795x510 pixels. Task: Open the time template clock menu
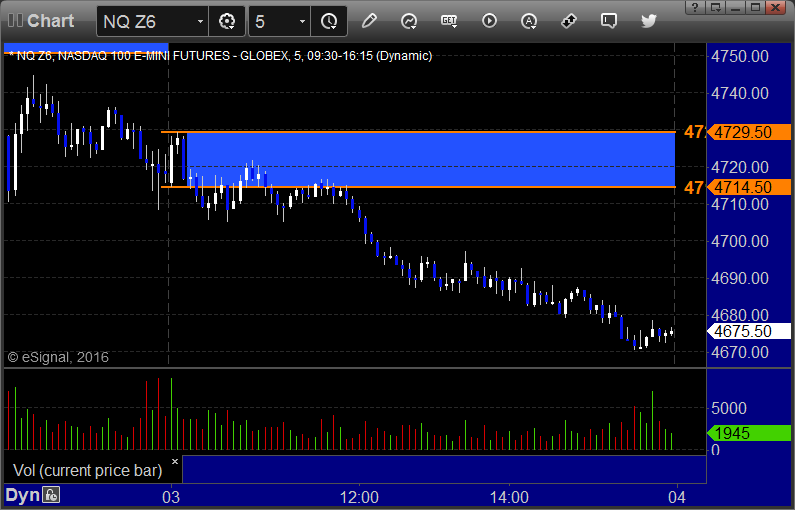tap(329, 21)
